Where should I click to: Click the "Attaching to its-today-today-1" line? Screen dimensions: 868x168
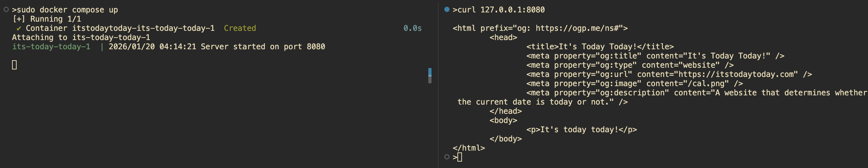(x=81, y=38)
